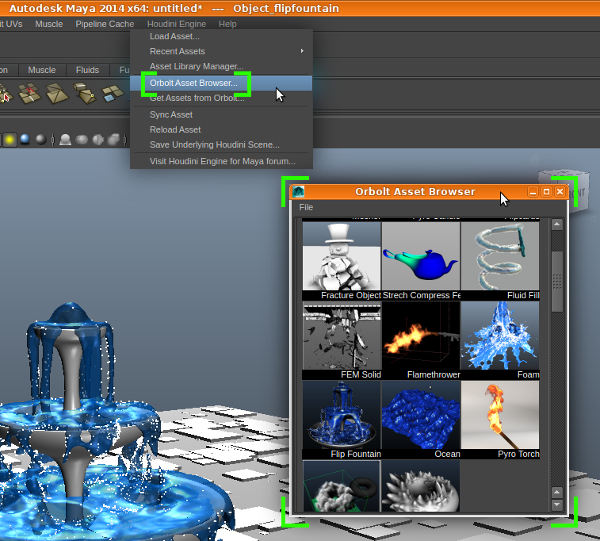Choose Get Assets from Orbolt...
600x541 pixels.
pos(221,98)
